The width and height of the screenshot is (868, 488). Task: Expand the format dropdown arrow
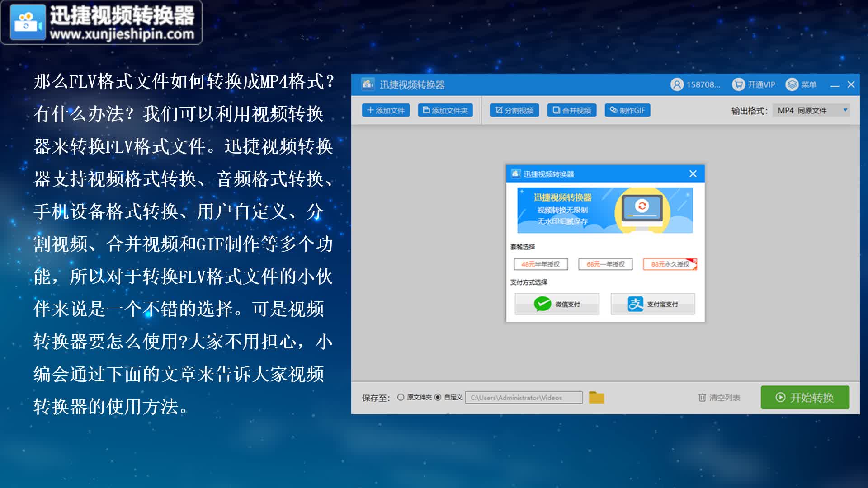click(845, 110)
